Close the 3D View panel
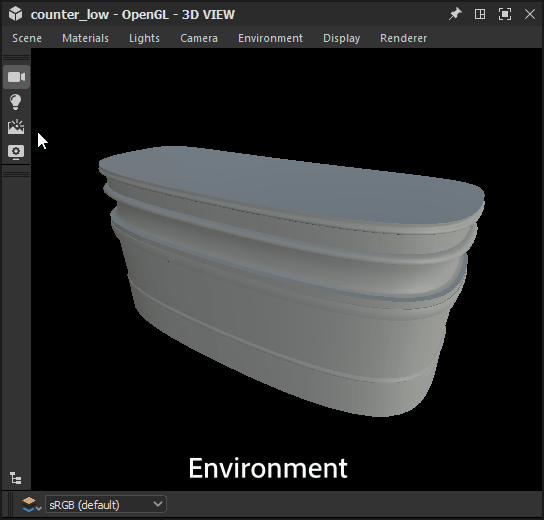Screen dimensions: 544x520 click(530, 14)
